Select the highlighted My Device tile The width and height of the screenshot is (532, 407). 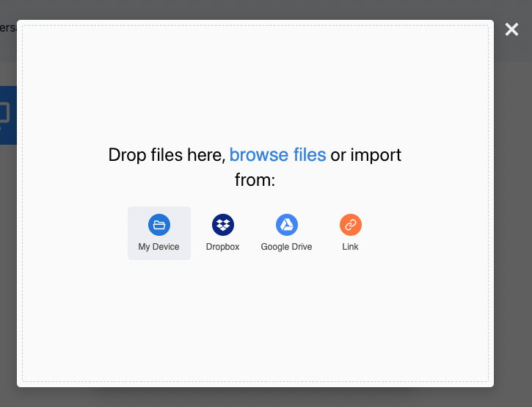[x=159, y=233]
